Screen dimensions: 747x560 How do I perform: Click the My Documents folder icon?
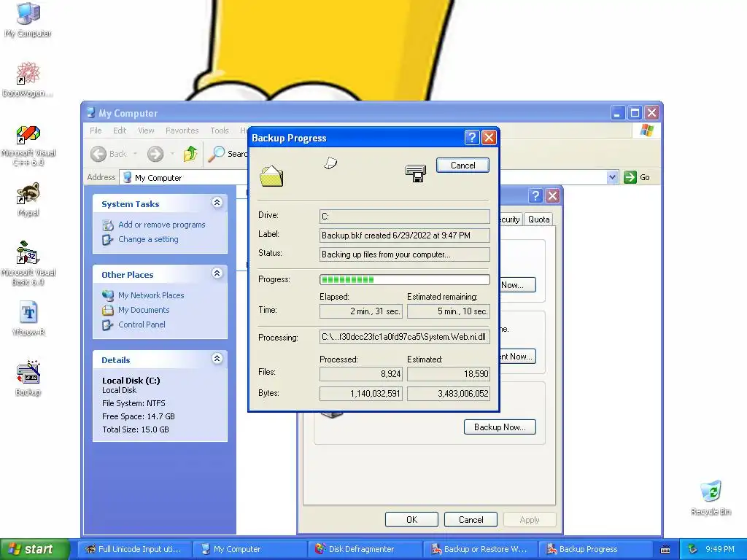click(108, 310)
